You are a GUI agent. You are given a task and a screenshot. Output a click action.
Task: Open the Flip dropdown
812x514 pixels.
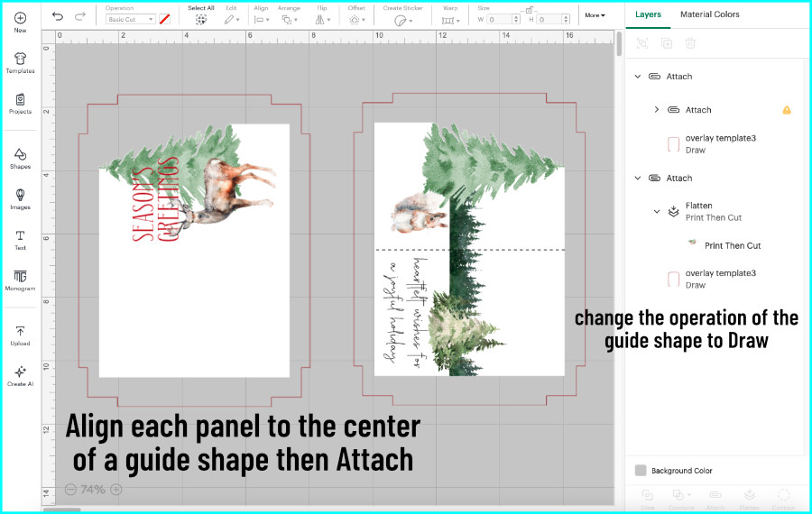click(x=322, y=20)
